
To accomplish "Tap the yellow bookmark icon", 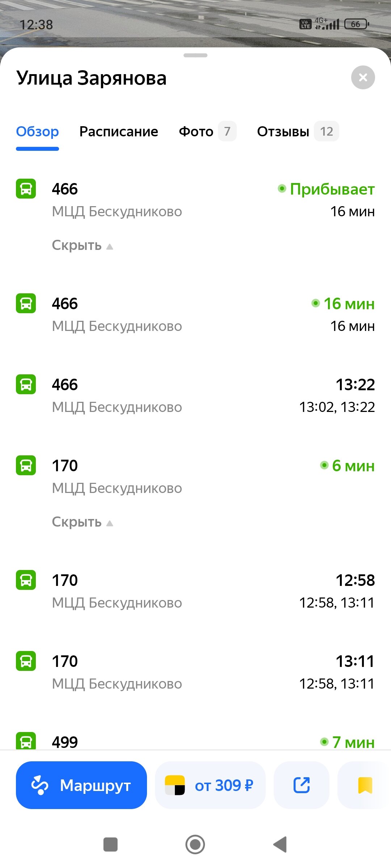I will pyautogui.click(x=365, y=785).
